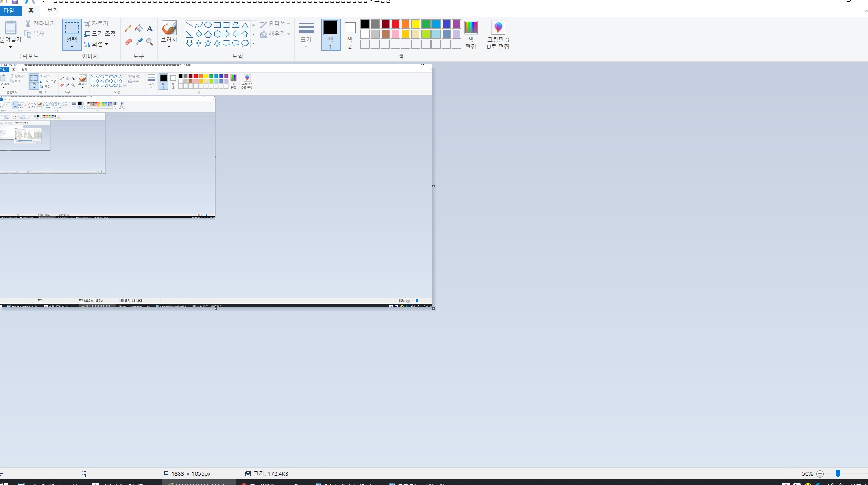Choose the Oval shape
This screenshot has width=868, height=485.
pyautogui.click(x=208, y=25)
